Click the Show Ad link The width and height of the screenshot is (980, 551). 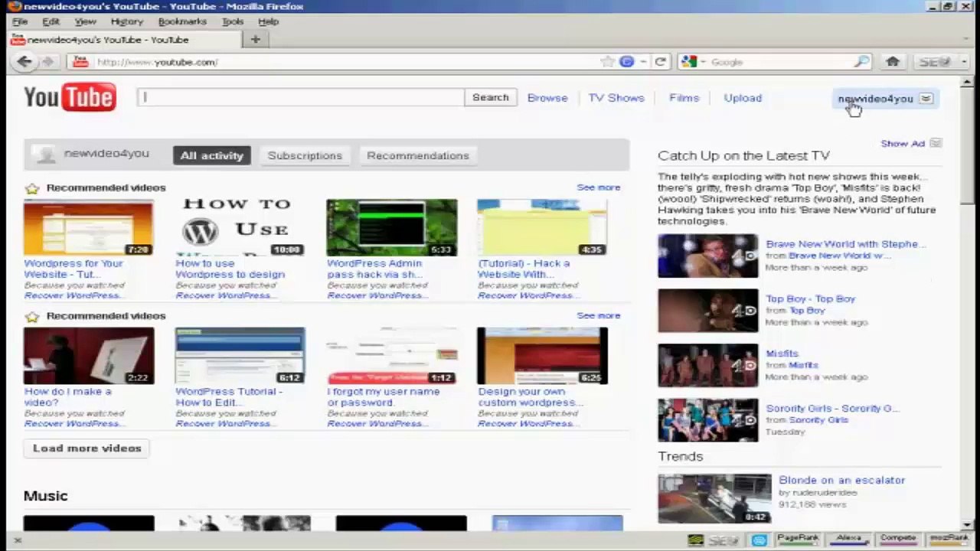(903, 143)
